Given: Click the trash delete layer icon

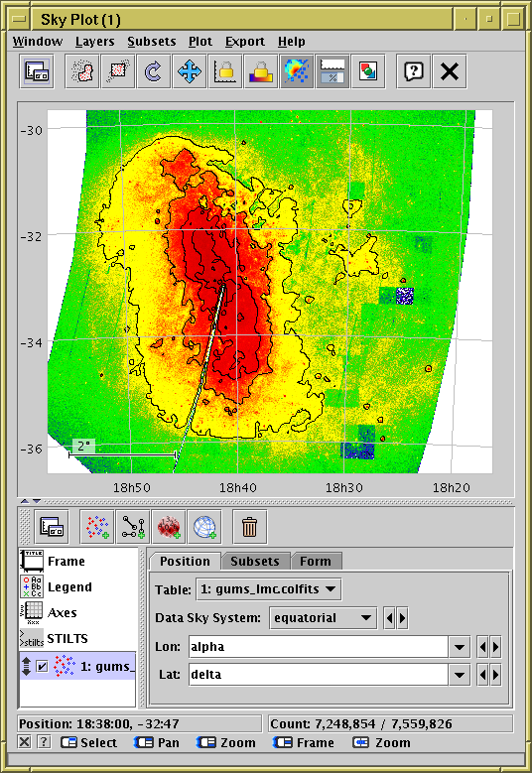Looking at the screenshot, I should click(x=249, y=527).
